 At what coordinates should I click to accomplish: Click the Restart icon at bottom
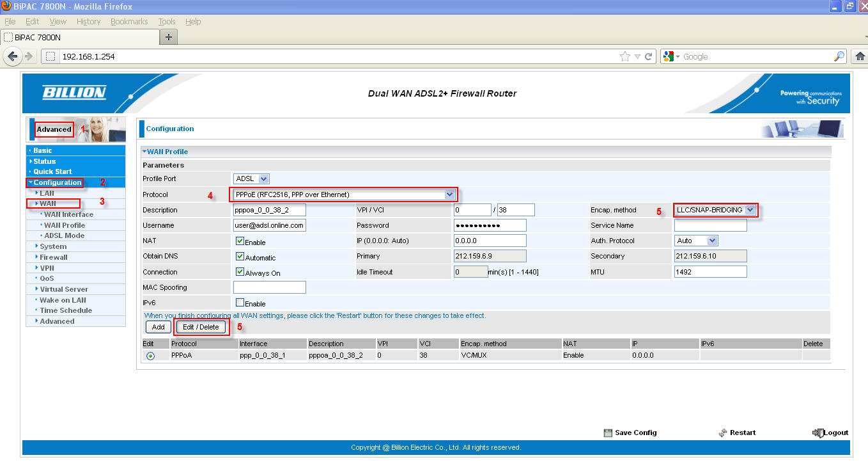(x=723, y=433)
